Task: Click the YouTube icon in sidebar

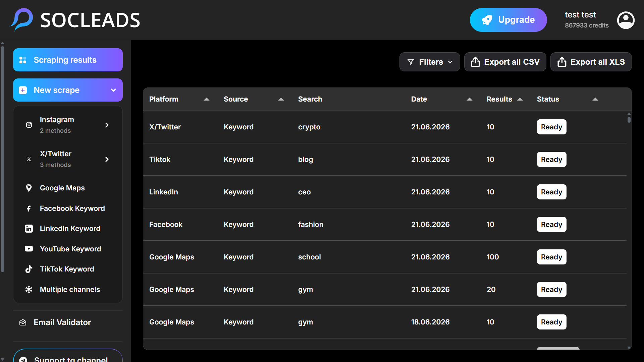Action: coord(29,249)
